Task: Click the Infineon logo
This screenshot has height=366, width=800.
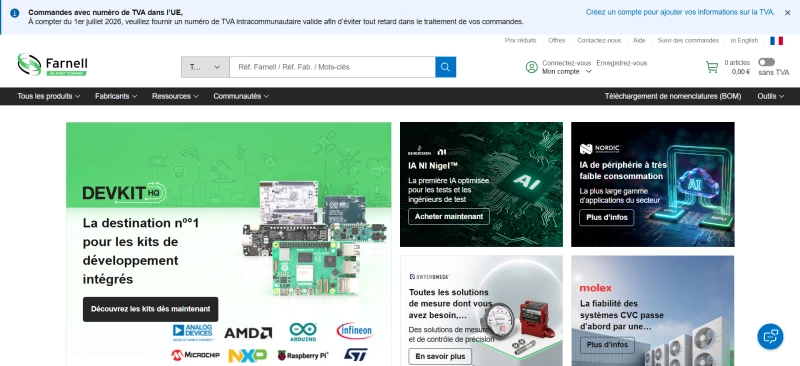Action: click(x=355, y=331)
